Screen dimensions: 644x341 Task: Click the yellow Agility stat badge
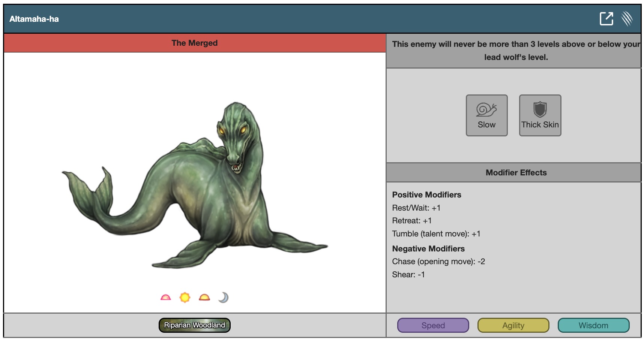coord(513,325)
